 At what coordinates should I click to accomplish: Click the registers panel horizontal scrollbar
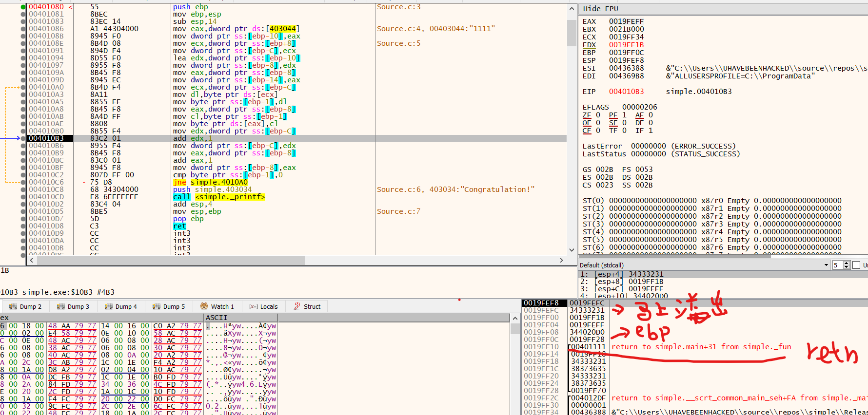tap(675, 256)
